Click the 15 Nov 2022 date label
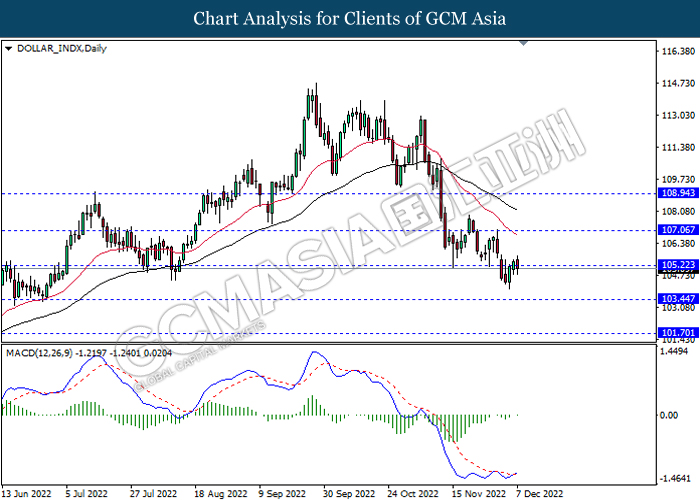The image size is (700, 500). pos(479,494)
